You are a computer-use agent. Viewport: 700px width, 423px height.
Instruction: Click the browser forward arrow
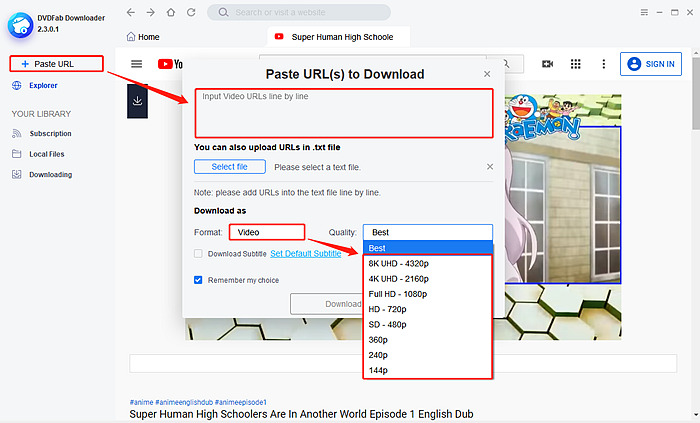(x=151, y=12)
